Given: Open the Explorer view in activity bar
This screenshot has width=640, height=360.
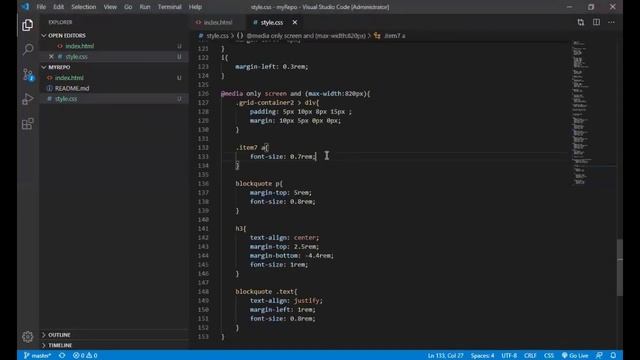Looking at the screenshot, I should pyautogui.click(x=27, y=25).
